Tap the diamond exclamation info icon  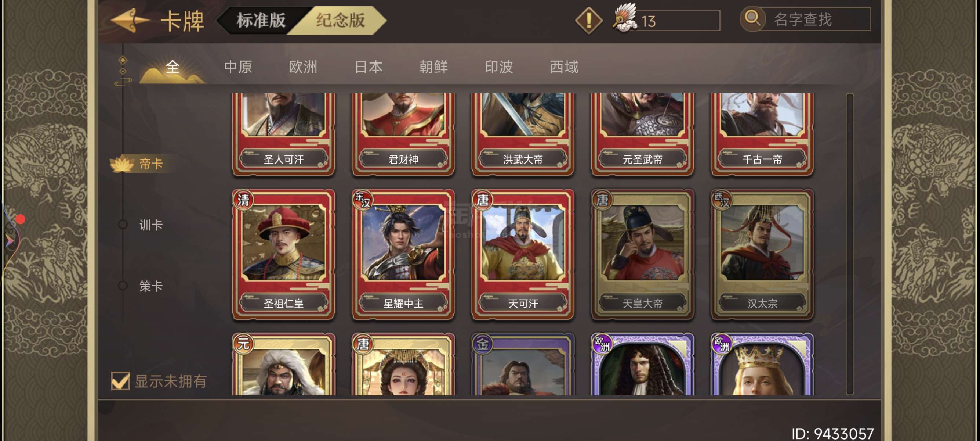pos(588,20)
